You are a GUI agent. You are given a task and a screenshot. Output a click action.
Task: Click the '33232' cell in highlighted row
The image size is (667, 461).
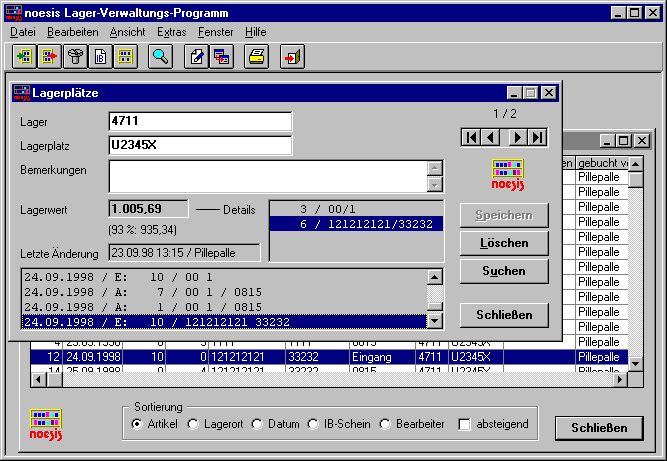click(317, 357)
